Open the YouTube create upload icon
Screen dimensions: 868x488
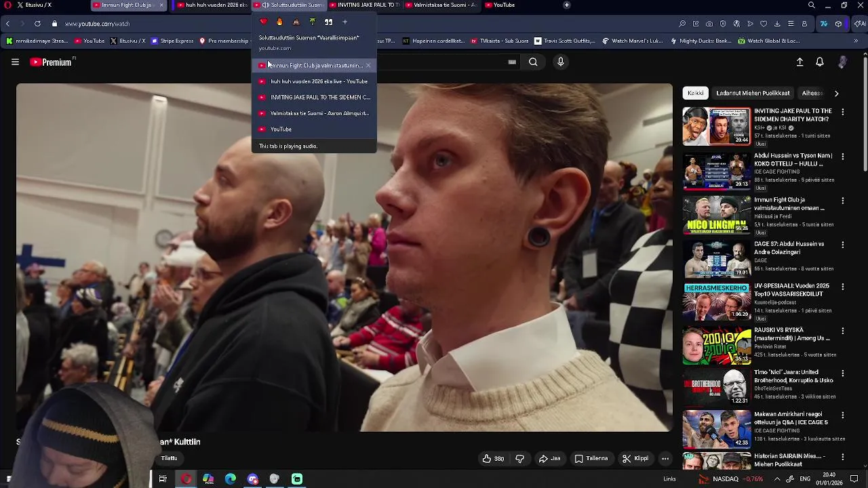tap(800, 62)
